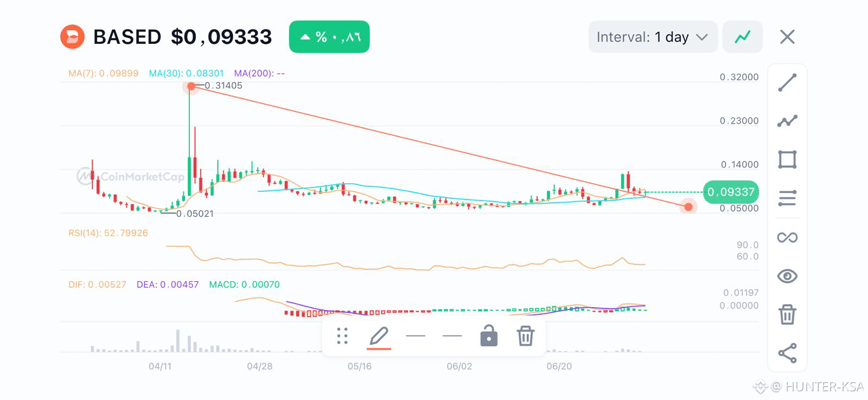
Task: Close the chart with the X icon
Action: (787, 37)
